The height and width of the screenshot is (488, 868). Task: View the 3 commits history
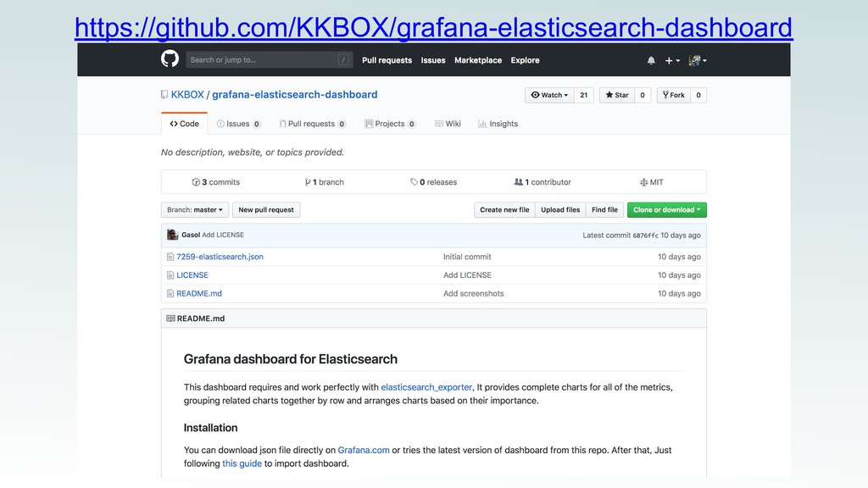tap(216, 182)
